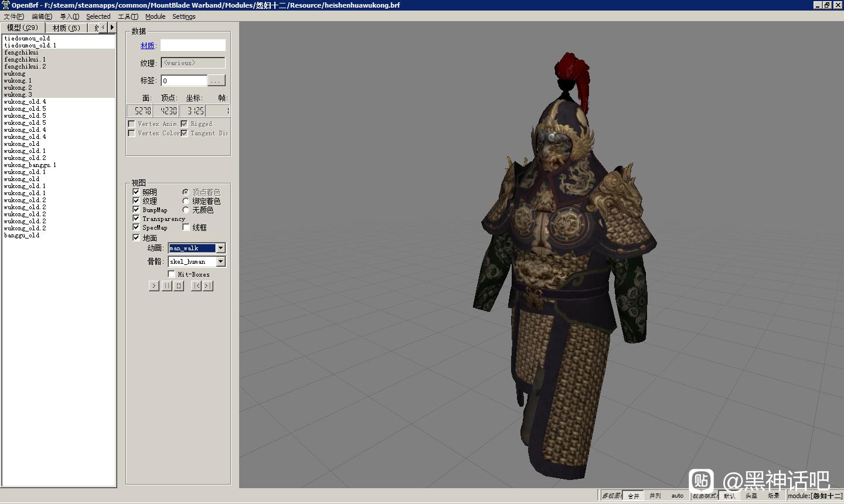The image size is (844, 504).
Task: Click the 纹理 <various> field
Action: (x=193, y=63)
